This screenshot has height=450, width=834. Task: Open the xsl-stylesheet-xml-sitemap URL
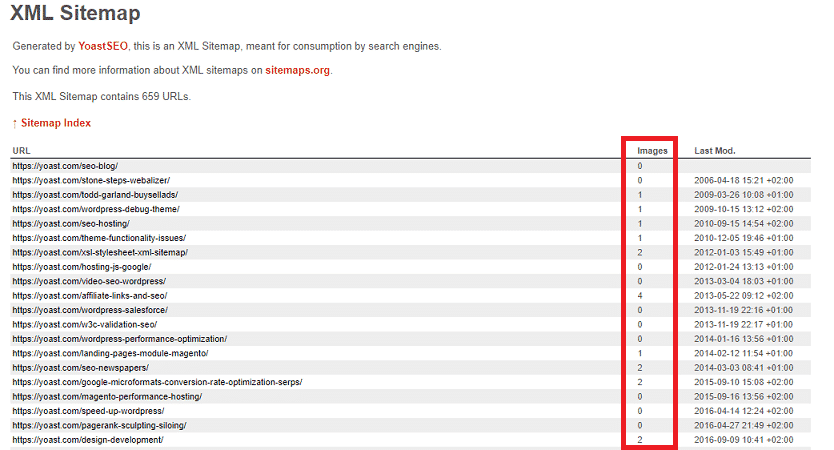[x=100, y=252]
